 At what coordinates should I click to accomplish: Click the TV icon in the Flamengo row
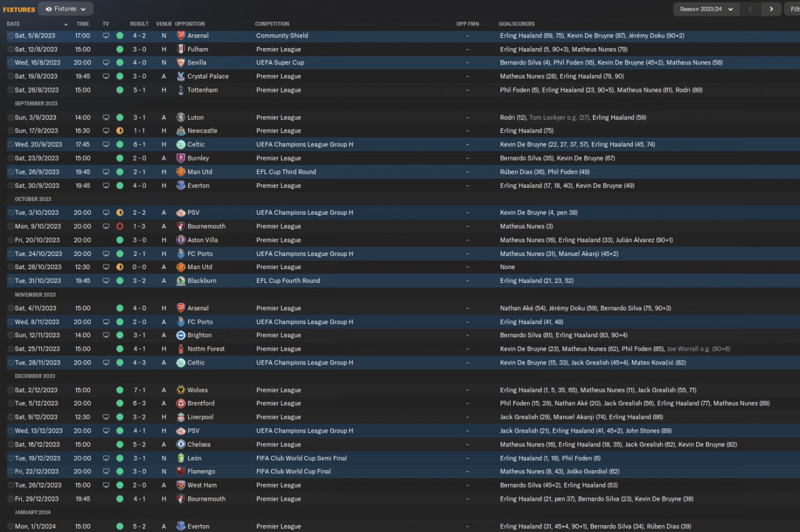pos(106,471)
